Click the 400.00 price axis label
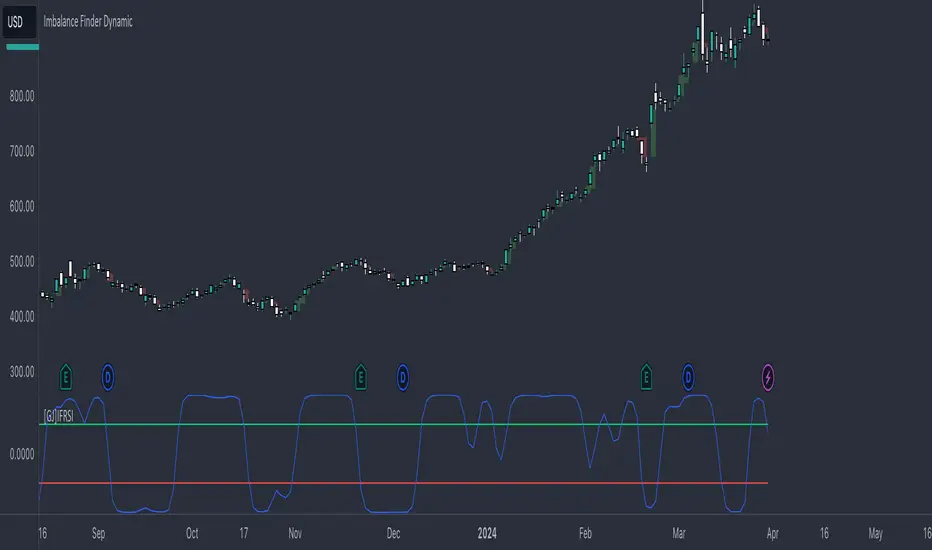Screen dimensions: 932x550 click(22, 316)
